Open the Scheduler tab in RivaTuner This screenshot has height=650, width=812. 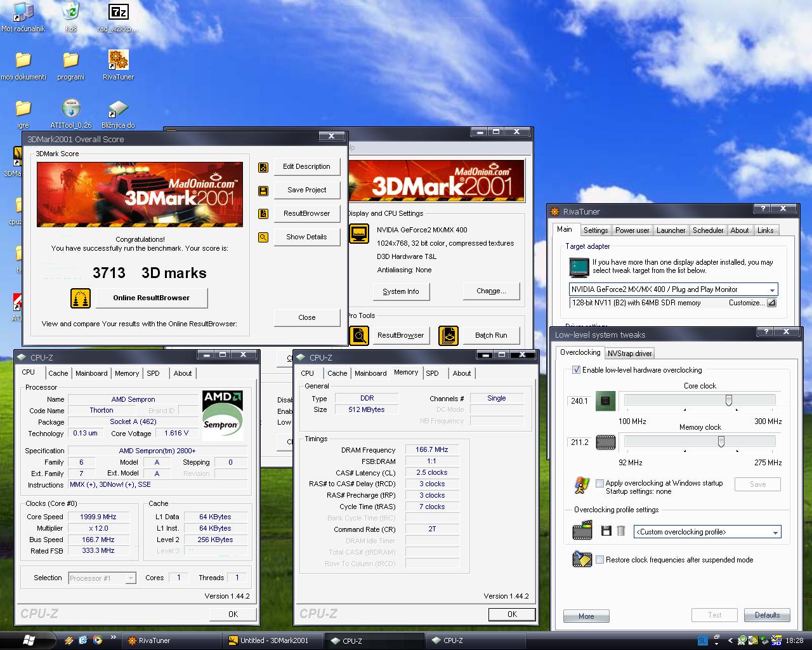pyautogui.click(x=708, y=230)
